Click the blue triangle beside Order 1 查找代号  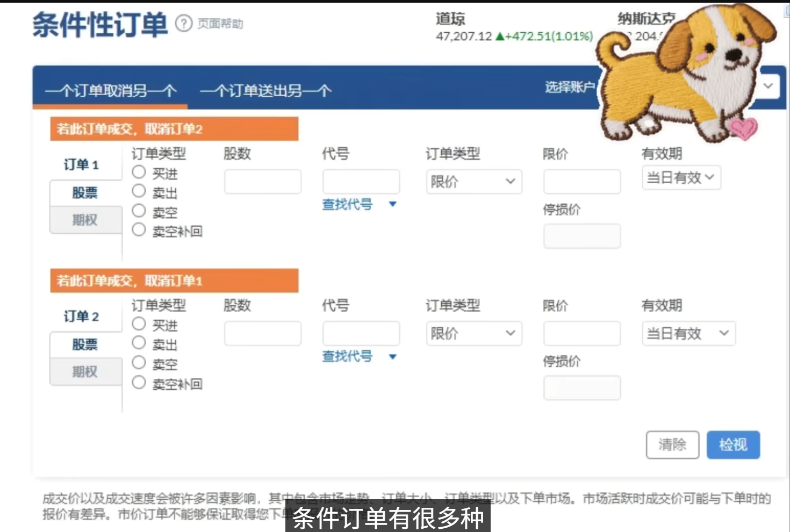[393, 204]
